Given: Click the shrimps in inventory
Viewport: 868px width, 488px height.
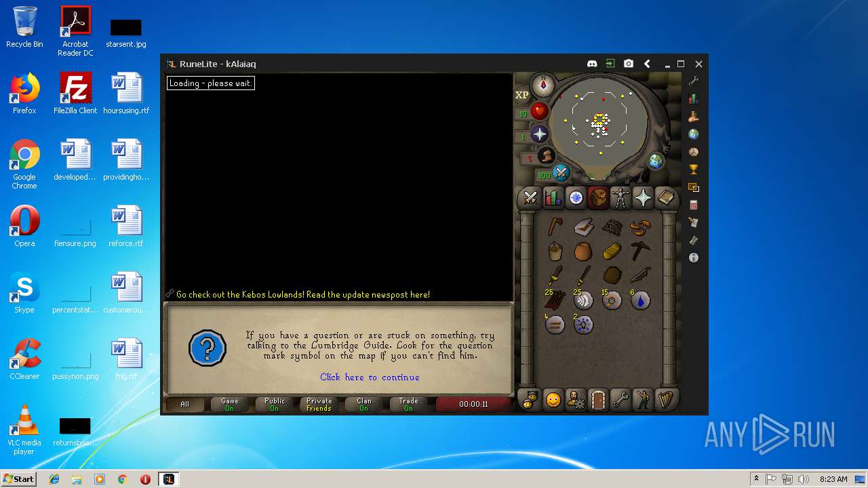Looking at the screenshot, I should pos(641,227).
